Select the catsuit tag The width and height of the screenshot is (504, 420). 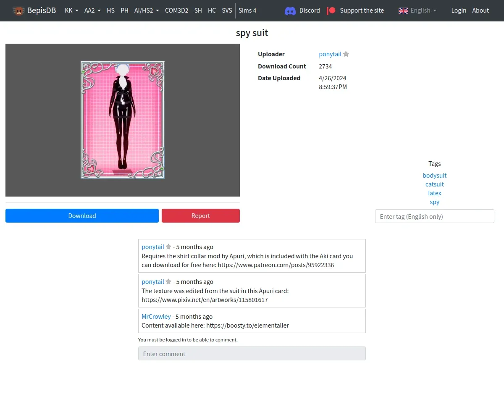(434, 184)
